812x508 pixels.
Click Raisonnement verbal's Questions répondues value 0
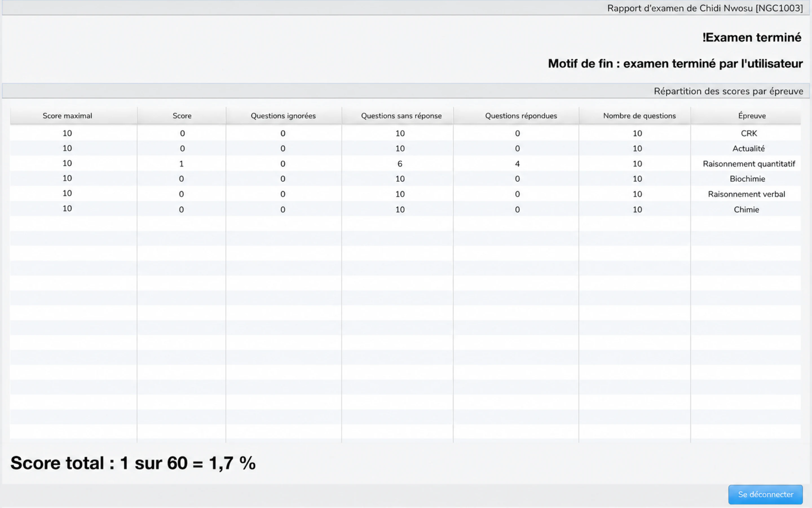pos(517,194)
